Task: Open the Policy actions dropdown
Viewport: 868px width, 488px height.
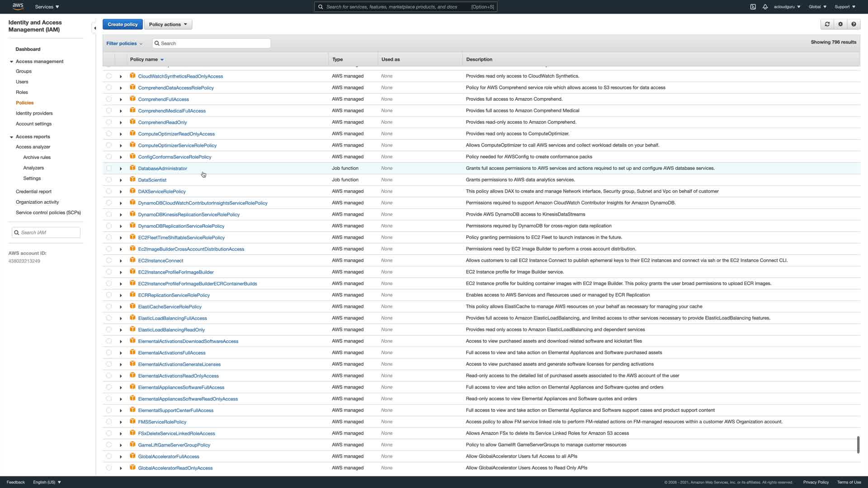Action: (x=168, y=24)
